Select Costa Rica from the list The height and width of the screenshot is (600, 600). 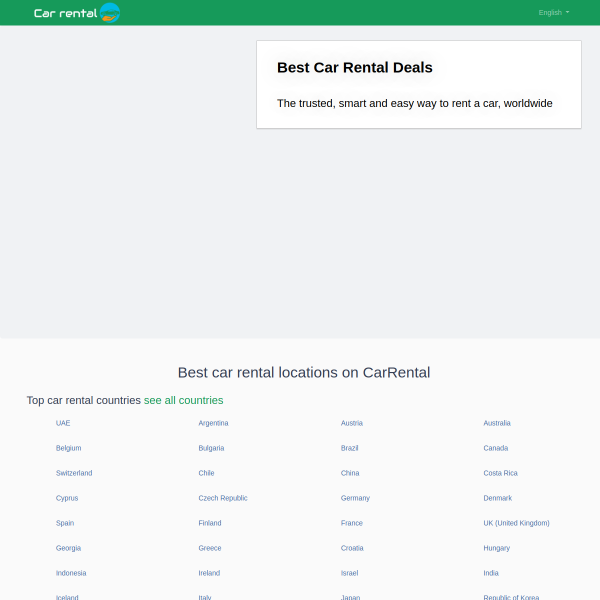[500, 473]
